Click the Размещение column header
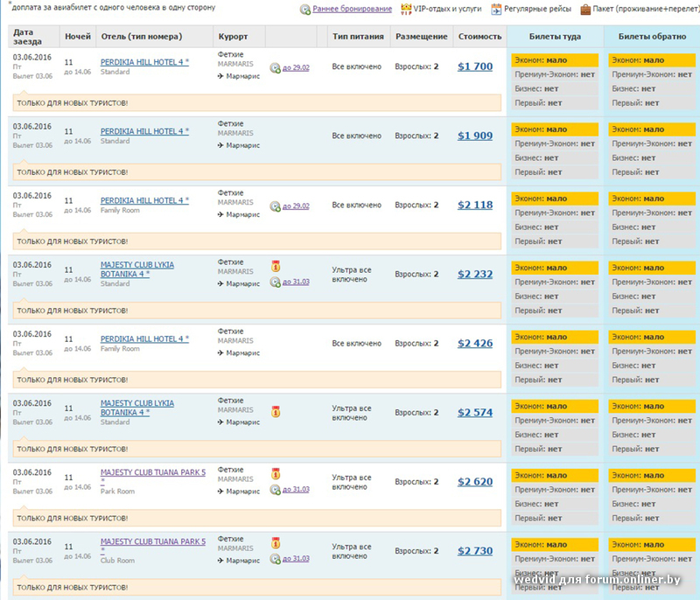This screenshot has width=700, height=600. pyautogui.click(x=422, y=37)
